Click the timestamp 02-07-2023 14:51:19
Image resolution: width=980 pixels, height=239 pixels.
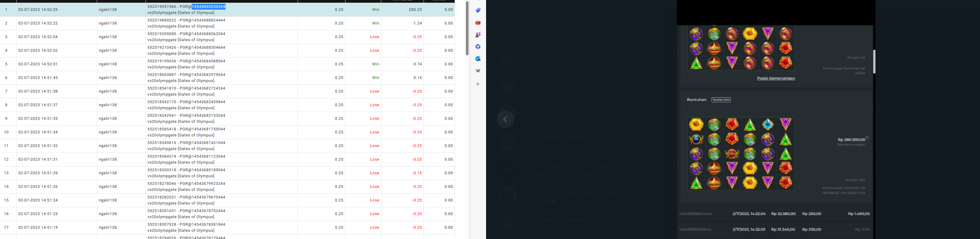coord(38,228)
